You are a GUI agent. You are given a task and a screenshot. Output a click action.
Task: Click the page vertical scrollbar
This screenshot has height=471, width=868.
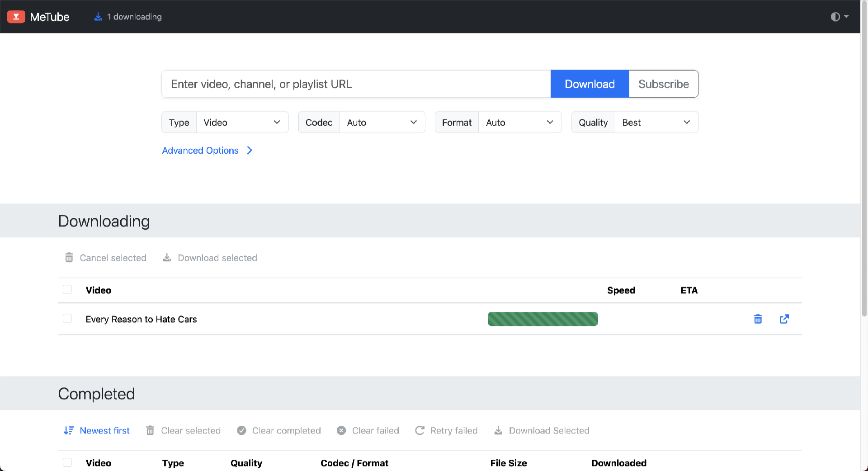(x=864, y=158)
